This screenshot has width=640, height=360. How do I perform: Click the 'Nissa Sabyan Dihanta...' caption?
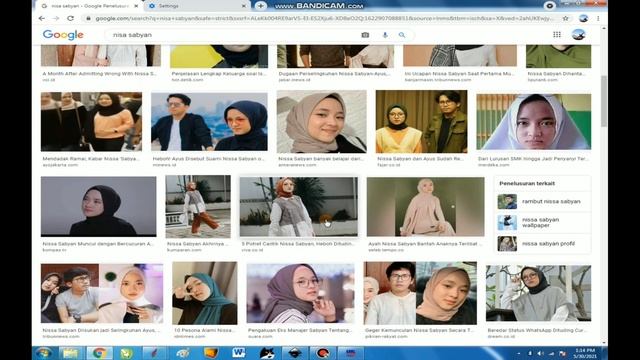(x=556, y=73)
